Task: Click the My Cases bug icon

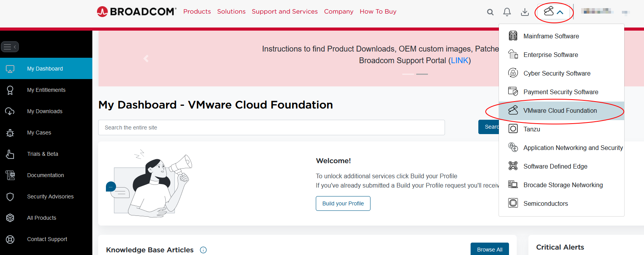Action: [10, 133]
